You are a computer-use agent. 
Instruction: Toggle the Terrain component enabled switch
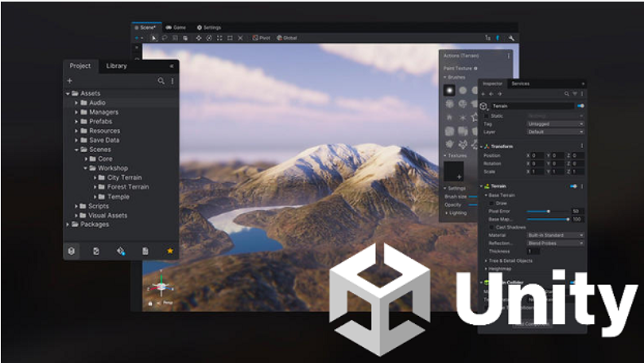click(x=573, y=186)
